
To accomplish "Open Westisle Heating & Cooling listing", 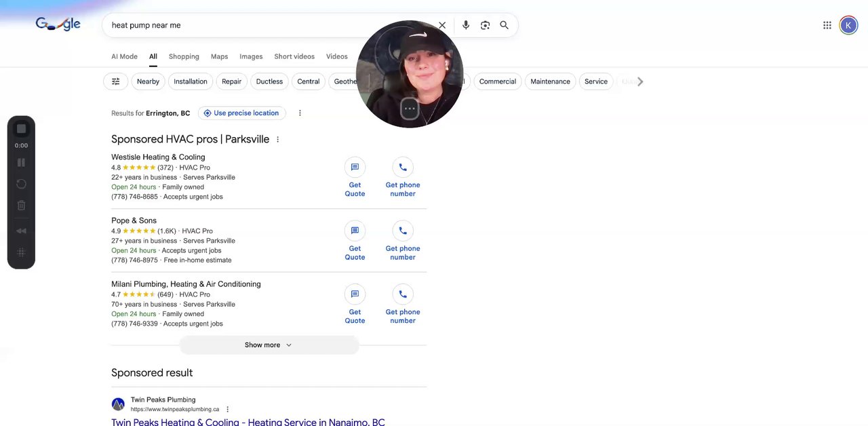I will pyautogui.click(x=158, y=157).
